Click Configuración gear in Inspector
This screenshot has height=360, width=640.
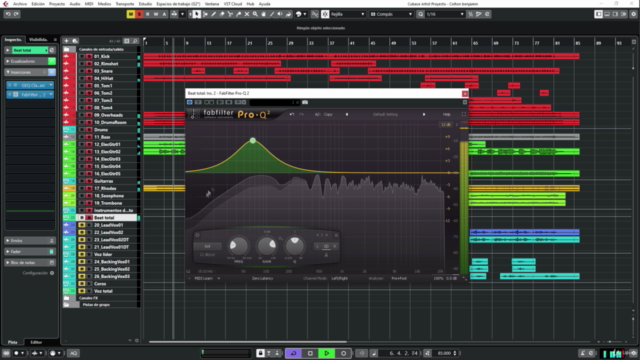coord(52,273)
